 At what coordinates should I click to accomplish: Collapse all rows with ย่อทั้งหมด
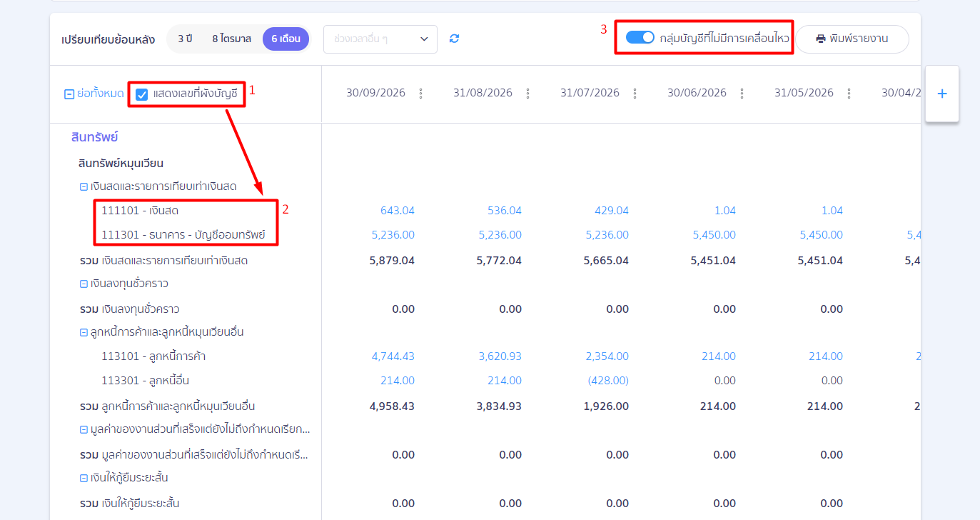point(94,94)
